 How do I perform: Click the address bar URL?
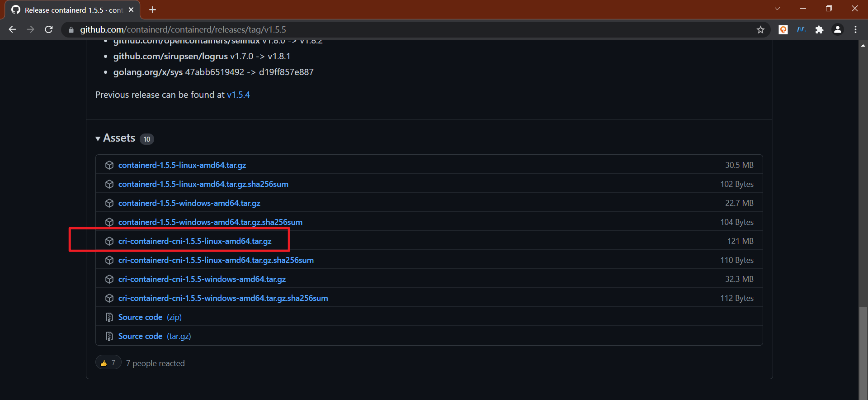(x=183, y=29)
